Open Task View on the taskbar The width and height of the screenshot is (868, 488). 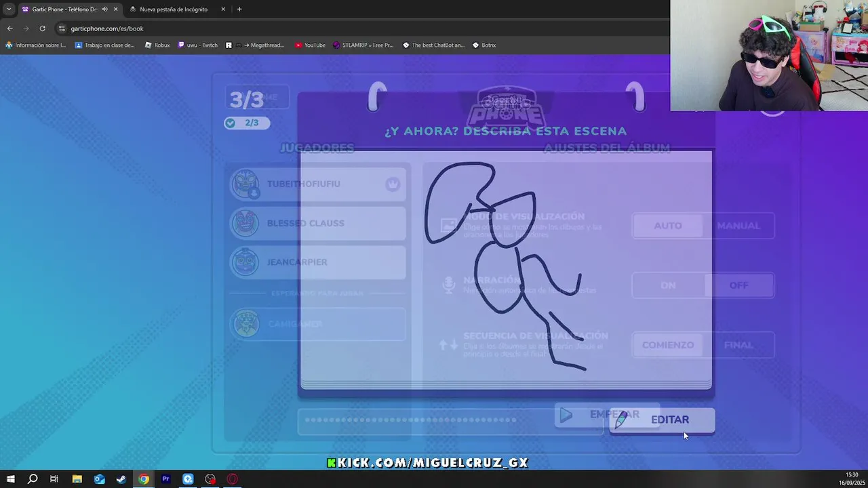(54, 479)
